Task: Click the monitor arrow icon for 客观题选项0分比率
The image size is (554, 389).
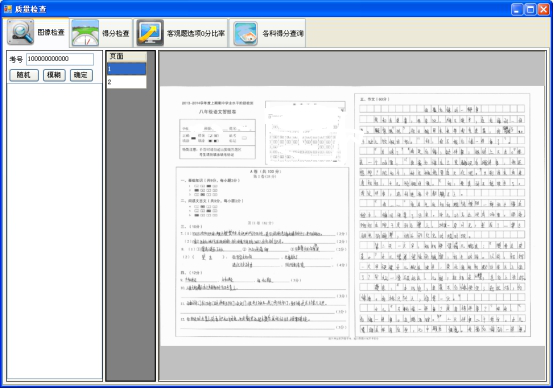Action: tap(150, 33)
